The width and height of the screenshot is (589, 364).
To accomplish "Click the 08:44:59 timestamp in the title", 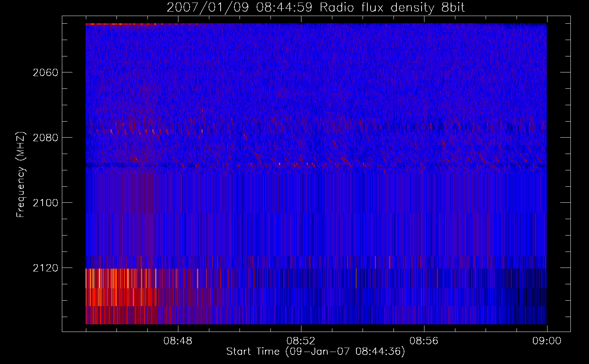I will coord(284,8).
